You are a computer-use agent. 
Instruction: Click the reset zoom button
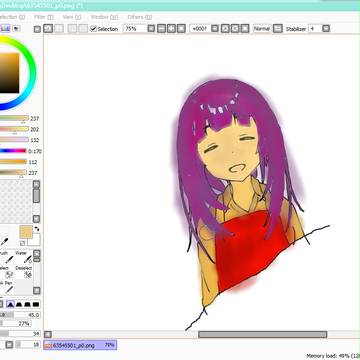click(181, 29)
